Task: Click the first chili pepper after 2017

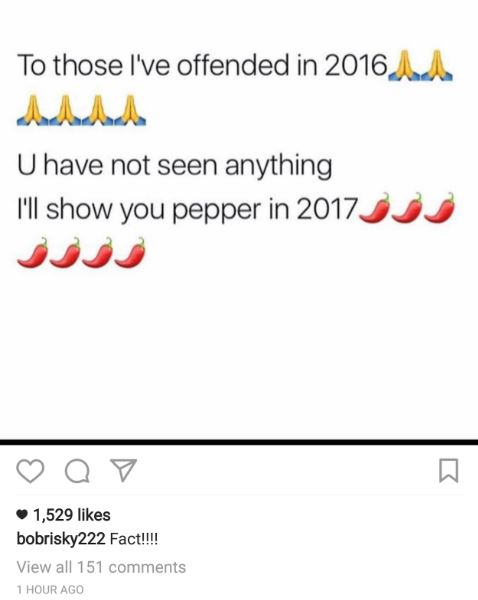Action: [375, 208]
